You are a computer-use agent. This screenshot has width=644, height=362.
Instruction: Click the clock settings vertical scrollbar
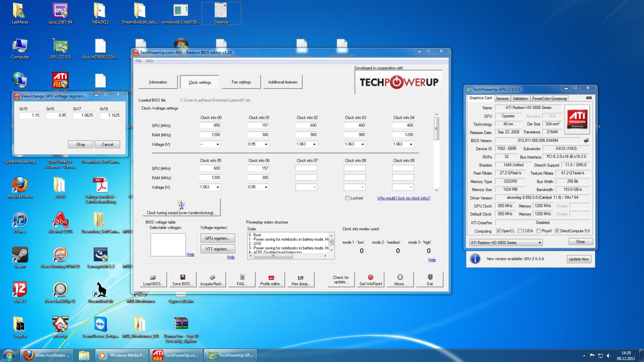pos(437,152)
